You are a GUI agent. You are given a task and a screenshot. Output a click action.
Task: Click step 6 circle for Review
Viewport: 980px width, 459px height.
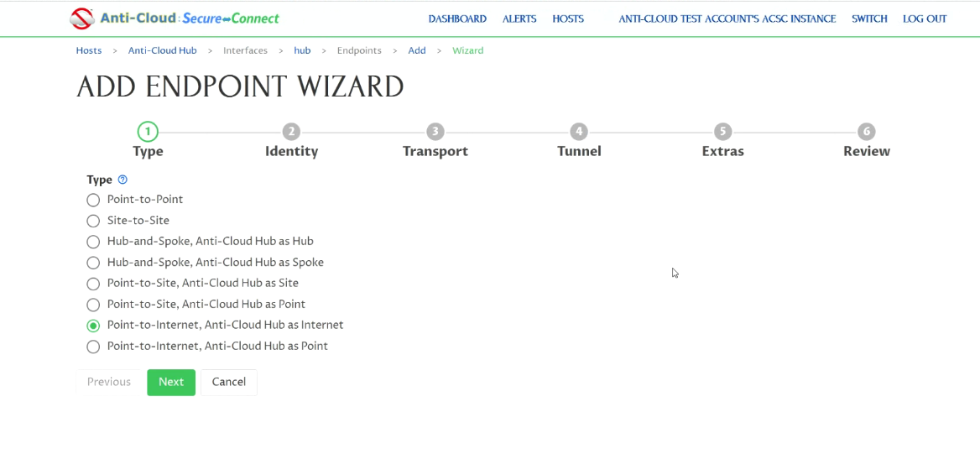click(x=866, y=132)
